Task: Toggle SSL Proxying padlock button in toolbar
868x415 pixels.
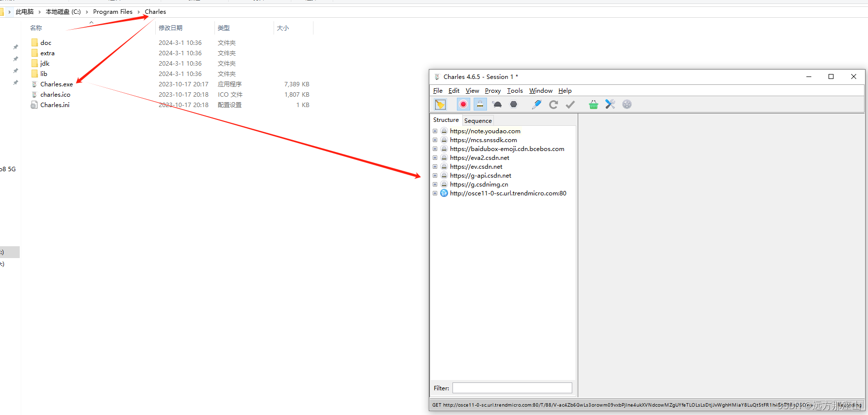Action: click(x=480, y=104)
